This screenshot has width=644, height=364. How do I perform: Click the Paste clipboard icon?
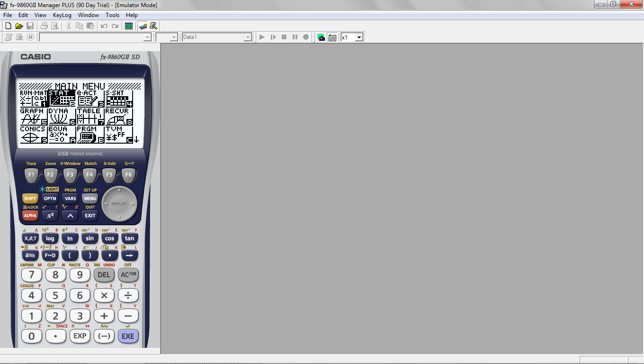click(x=90, y=26)
